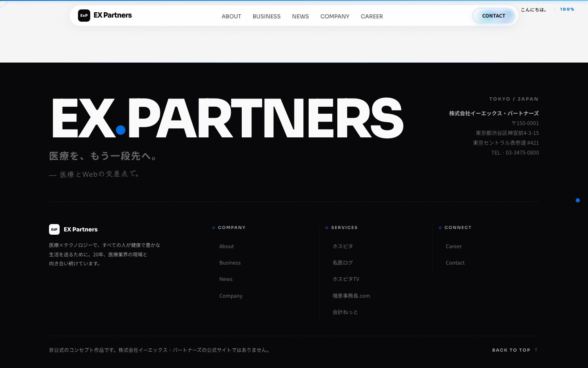The image size is (588, 368).
Task: Click the large EX.PARTNERS wordmark
Action: 227,118
